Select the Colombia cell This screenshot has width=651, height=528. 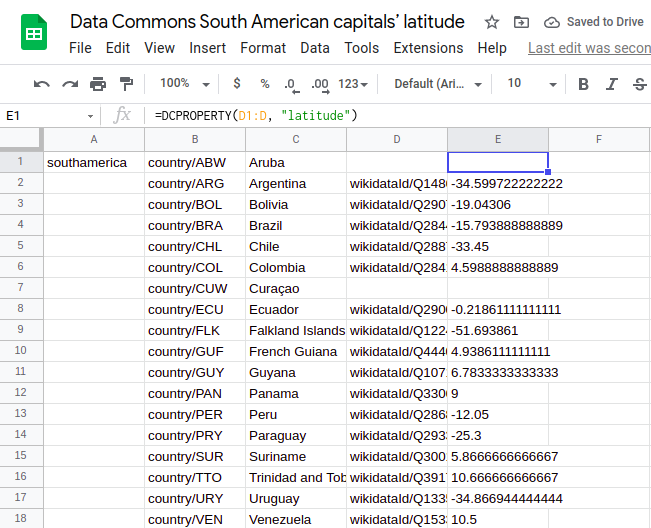pyautogui.click(x=296, y=267)
